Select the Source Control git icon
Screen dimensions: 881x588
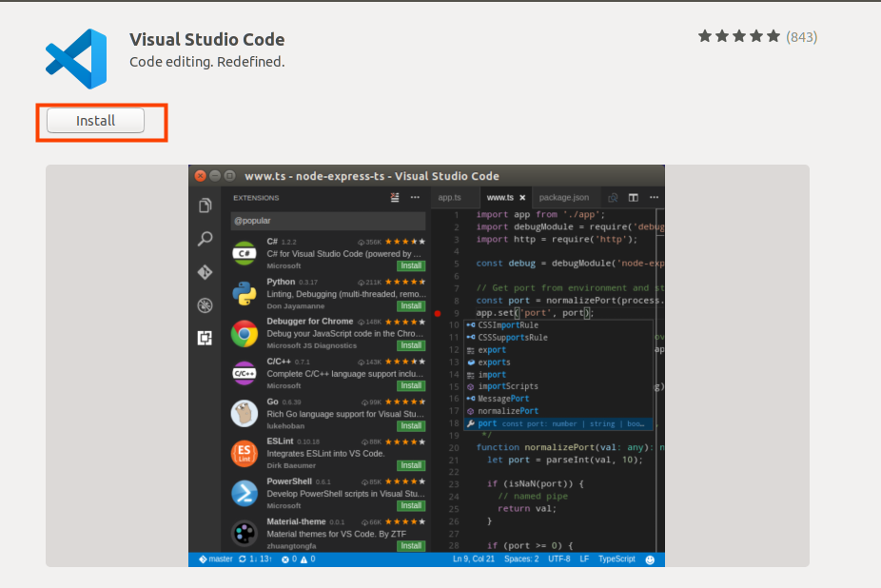click(x=205, y=272)
